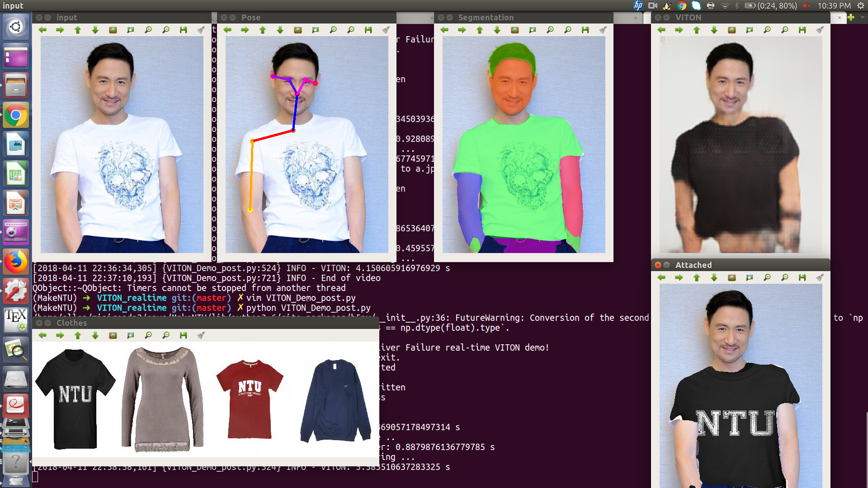Screen dimensions: 868x488
Task: Expand the system power gear menu
Action: [x=860, y=5]
